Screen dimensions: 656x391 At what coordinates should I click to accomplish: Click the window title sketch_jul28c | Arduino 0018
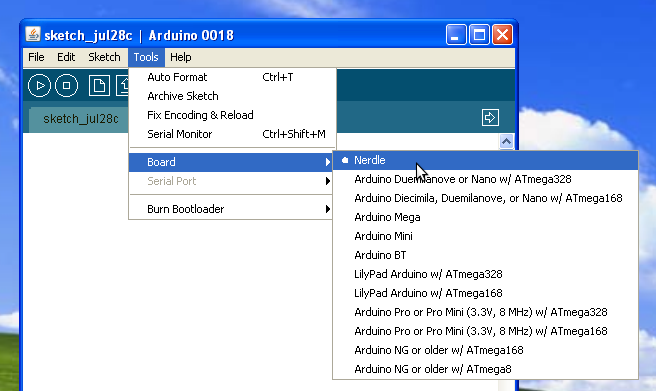click(139, 36)
